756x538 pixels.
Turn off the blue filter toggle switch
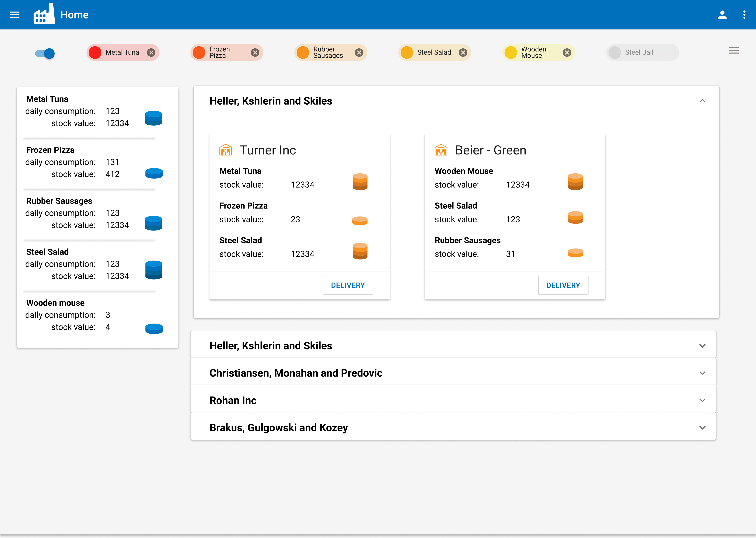(x=45, y=53)
